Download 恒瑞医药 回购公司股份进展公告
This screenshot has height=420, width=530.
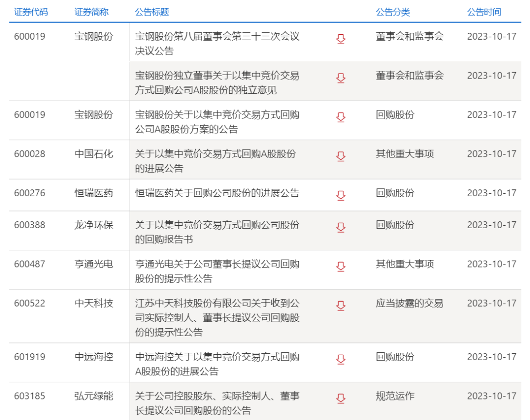341,196
